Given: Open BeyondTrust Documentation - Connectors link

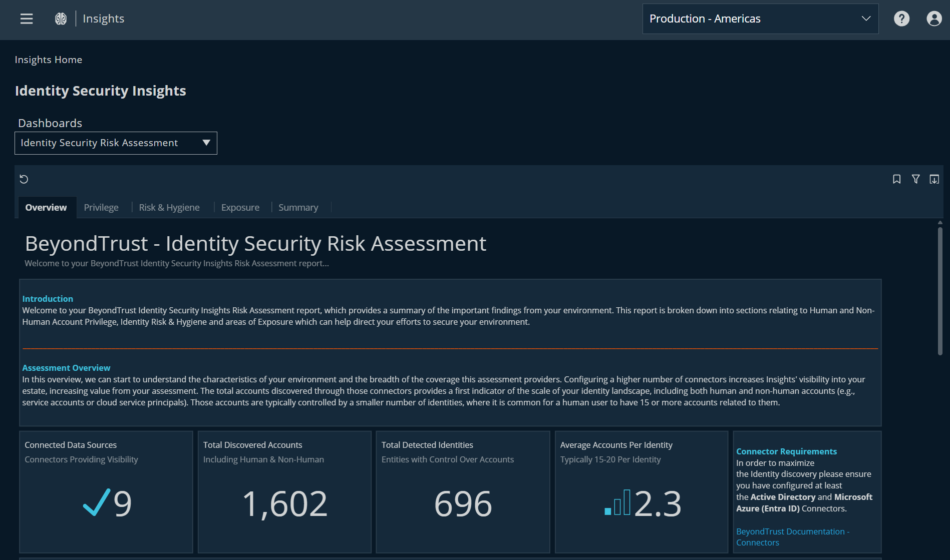Looking at the screenshot, I should click(792, 536).
